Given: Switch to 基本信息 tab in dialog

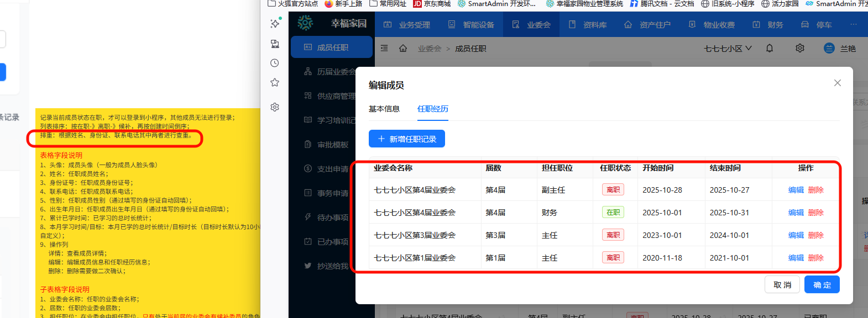Looking at the screenshot, I should click(384, 109).
